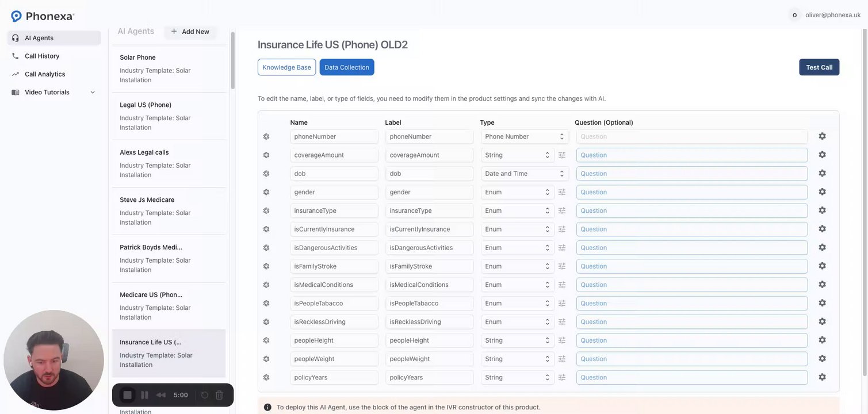Click the Phonexa logo
Screen dimensions: 868x414
coord(43,16)
